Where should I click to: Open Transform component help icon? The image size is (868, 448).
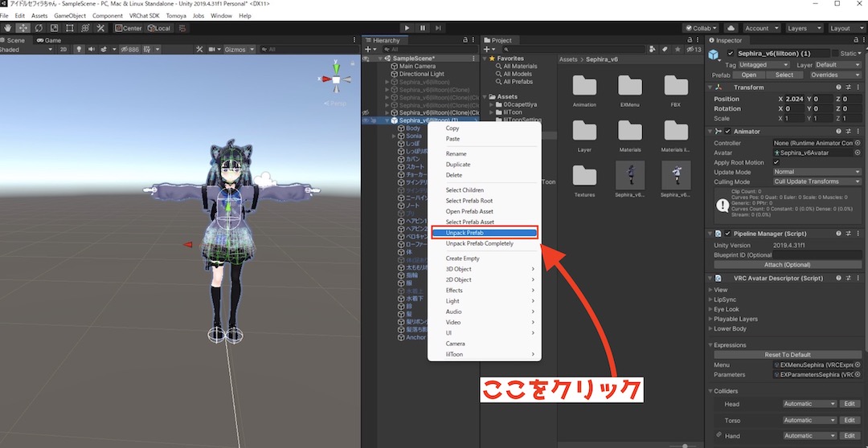pyautogui.click(x=838, y=88)
